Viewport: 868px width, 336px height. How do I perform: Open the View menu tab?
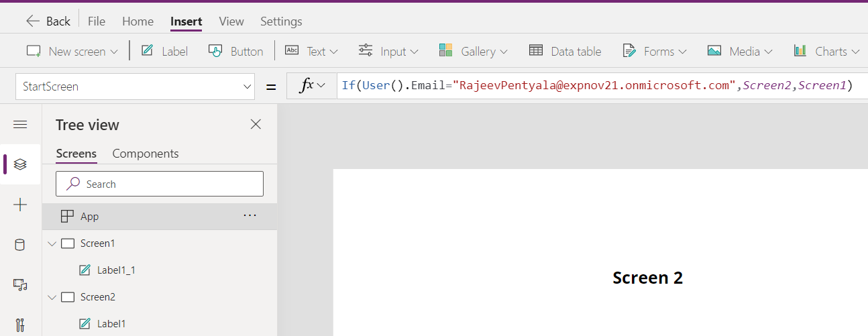click(x=231, y=21)
